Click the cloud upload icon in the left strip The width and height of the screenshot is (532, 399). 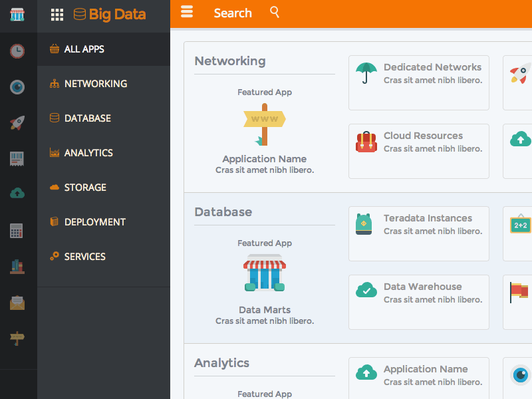[x=17, y=193]
